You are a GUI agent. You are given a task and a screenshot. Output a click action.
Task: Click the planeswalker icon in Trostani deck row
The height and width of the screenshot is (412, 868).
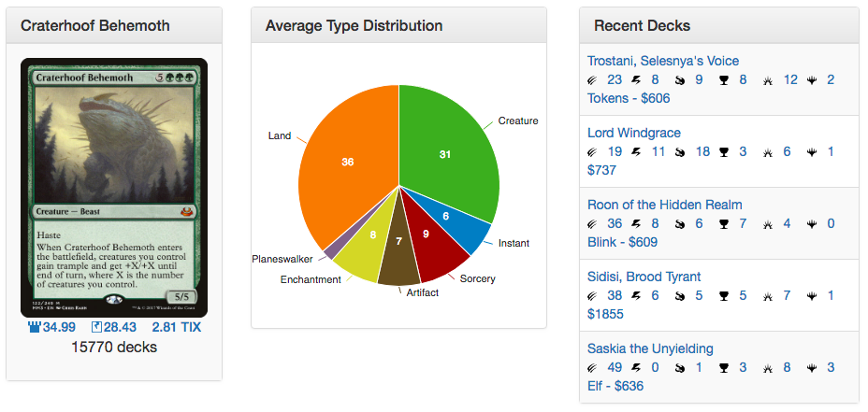point(813,80)
